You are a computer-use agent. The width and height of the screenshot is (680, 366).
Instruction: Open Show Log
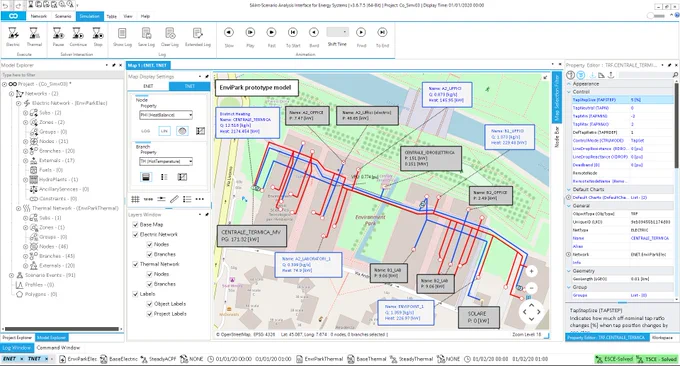point(122,36)
